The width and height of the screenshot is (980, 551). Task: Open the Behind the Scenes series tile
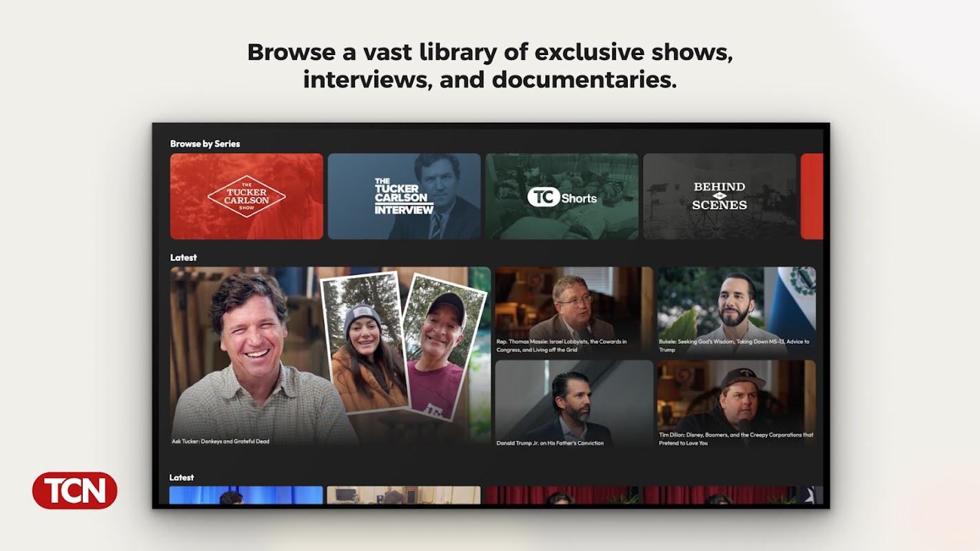pyautogui.click(x=719, y=196)
